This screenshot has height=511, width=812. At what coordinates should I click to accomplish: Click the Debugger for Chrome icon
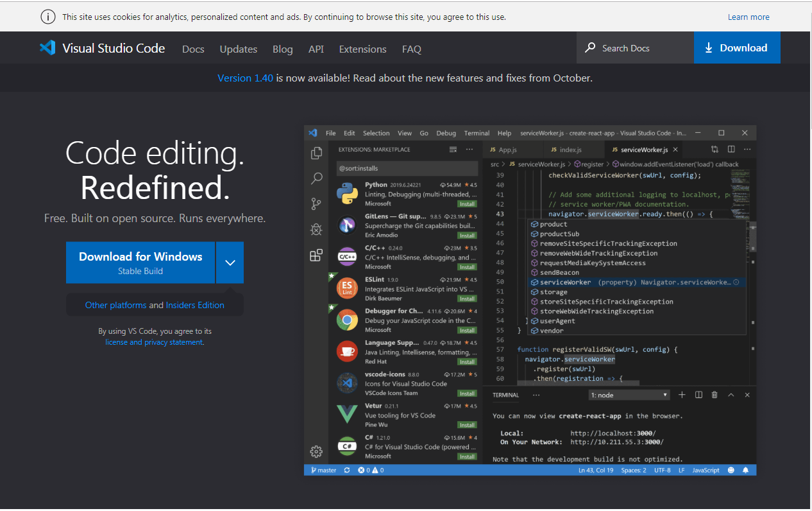pyautogui.click(x=347, y=320)
